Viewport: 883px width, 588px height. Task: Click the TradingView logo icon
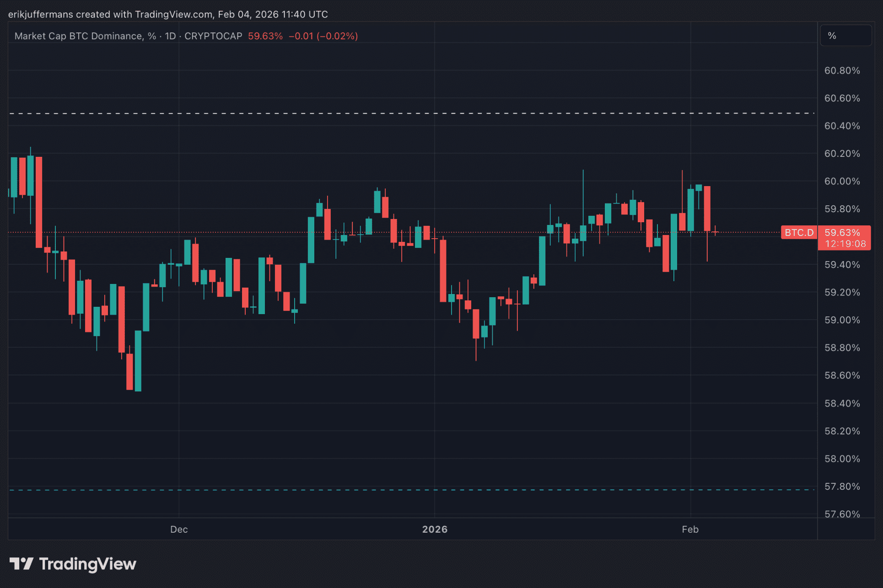coord(21,563)
